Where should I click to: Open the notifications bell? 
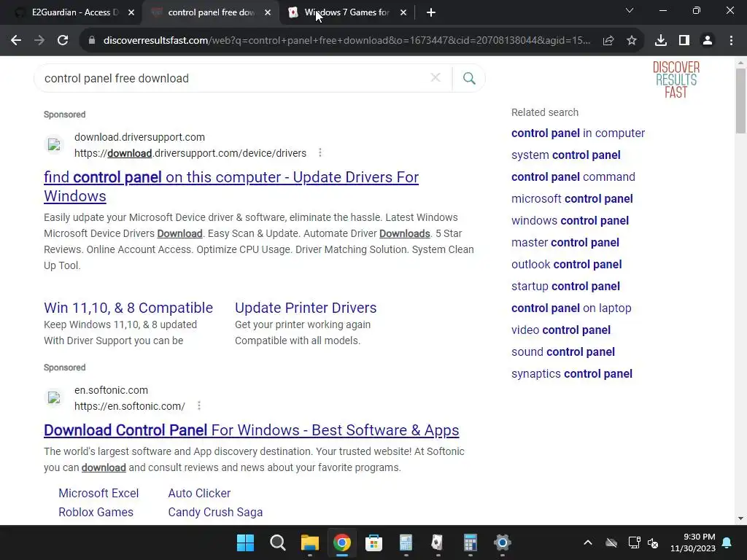727,542
